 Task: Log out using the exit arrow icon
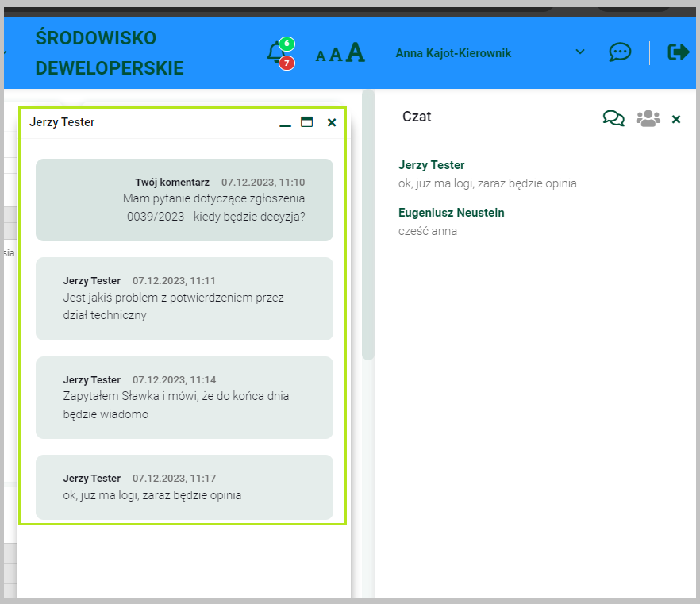click(679, 52)
